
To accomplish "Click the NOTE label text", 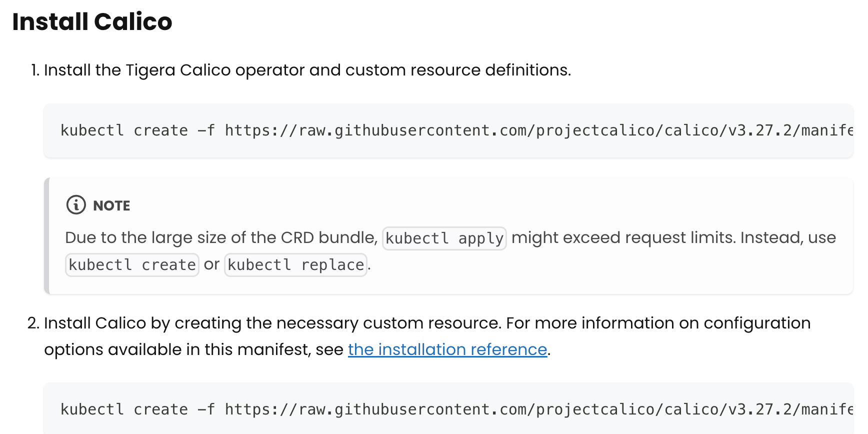I will tap(111, 205).
